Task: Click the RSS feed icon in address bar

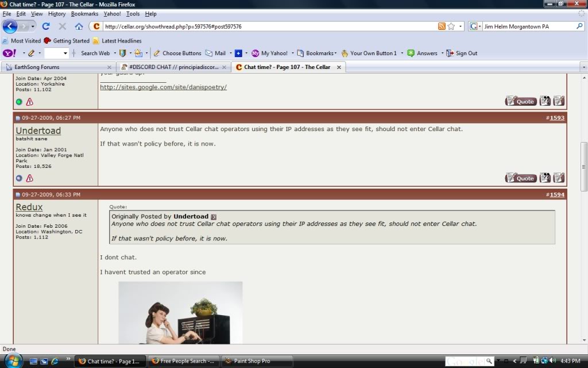Action: pos(442,26)
